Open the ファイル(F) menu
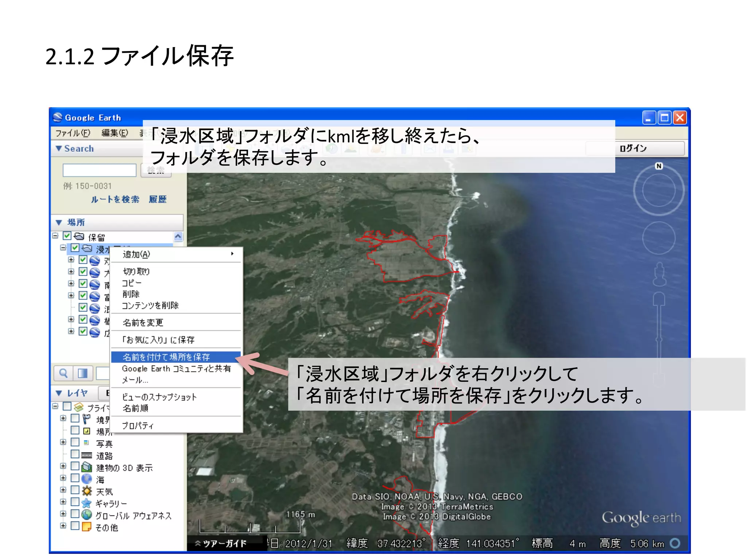This screenshot has height=560, width=747. click(x=73, y=133)
